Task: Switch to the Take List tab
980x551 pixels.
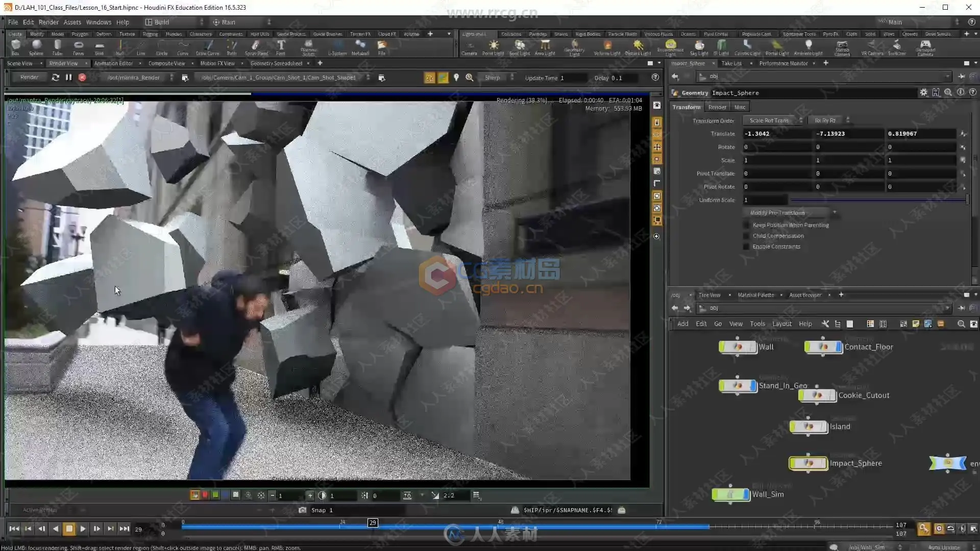Action: (731, 63)
